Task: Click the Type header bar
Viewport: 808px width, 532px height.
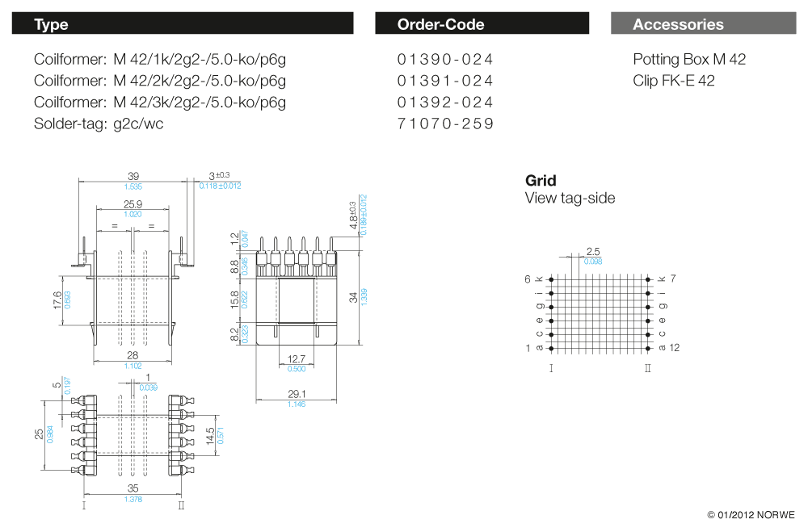Action: click(x=183, y=24)
